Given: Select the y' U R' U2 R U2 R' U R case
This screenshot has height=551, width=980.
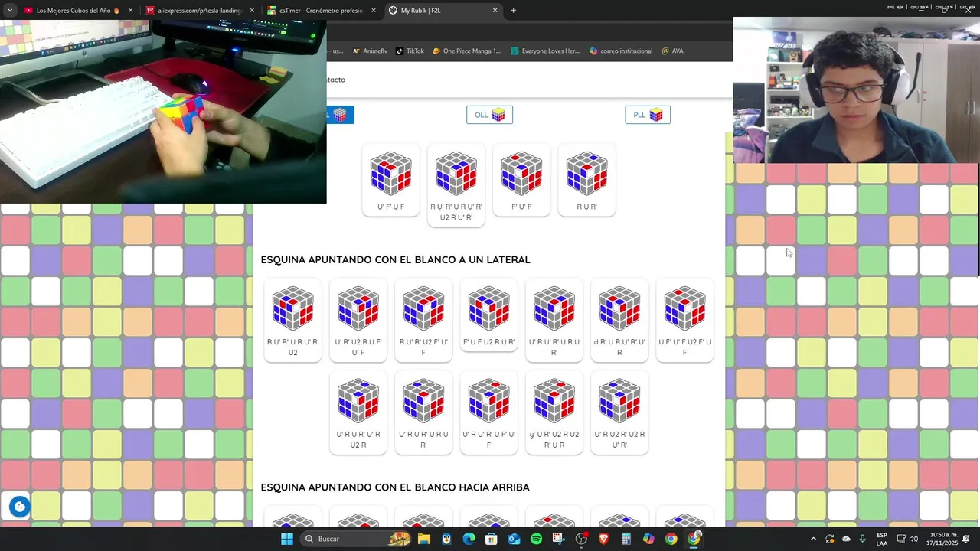Looking at the screenshot, I should [x=554, y=412].
